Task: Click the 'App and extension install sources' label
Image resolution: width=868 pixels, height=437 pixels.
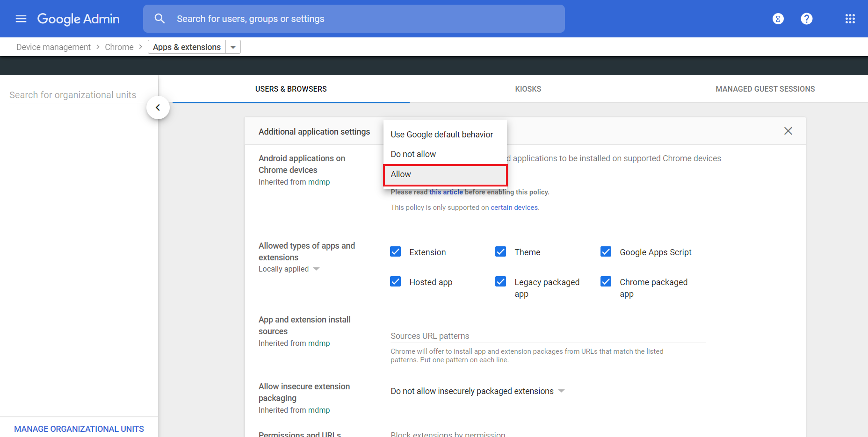Action: (304, 325)
